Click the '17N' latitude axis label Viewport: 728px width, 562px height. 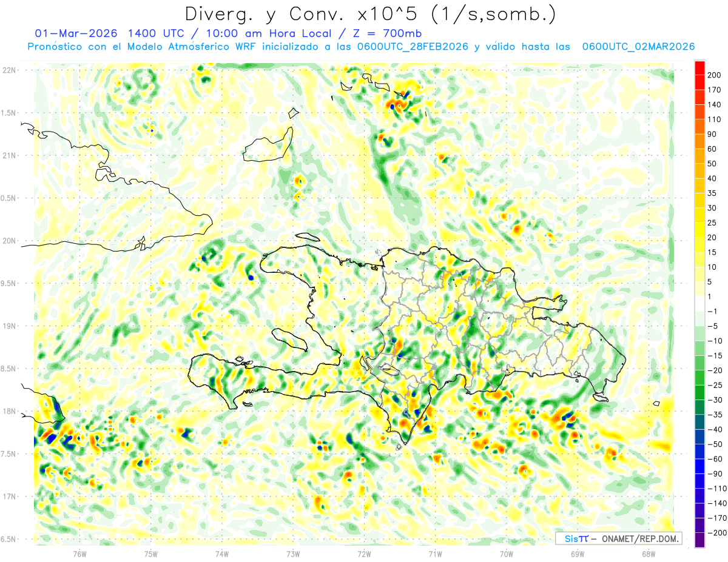coord(9,497)
